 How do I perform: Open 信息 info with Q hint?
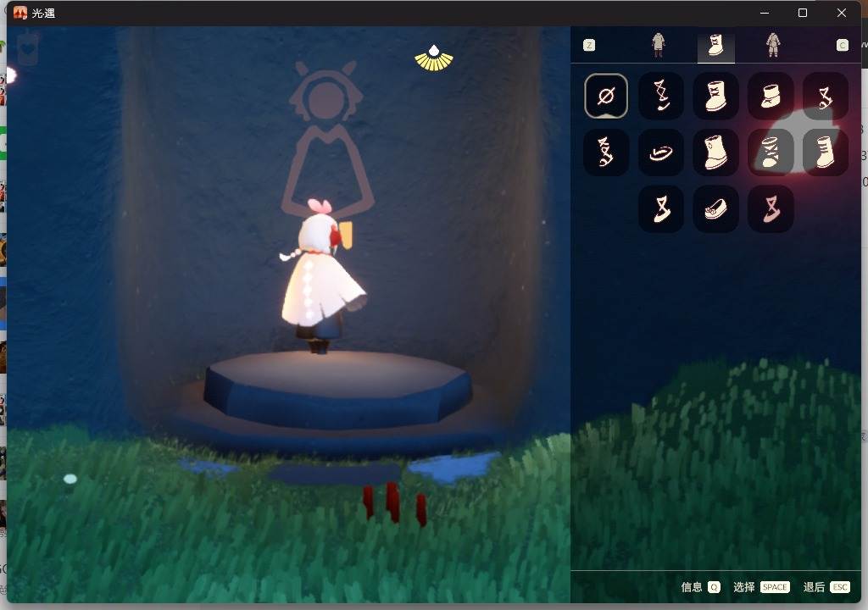tap(700, 587)
